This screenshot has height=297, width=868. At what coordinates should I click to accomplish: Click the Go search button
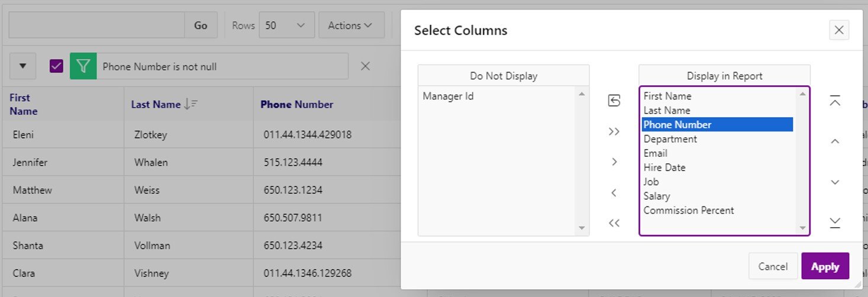(x=201, y=25)
